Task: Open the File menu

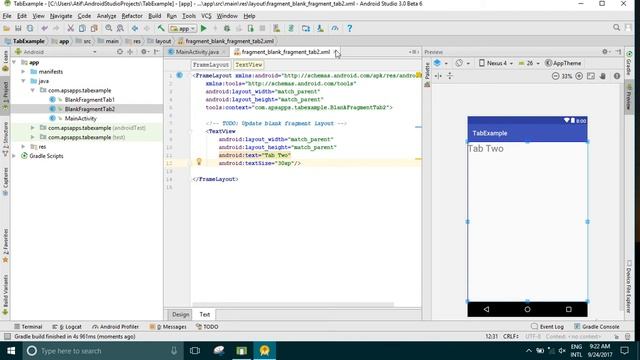Action: 7,16
